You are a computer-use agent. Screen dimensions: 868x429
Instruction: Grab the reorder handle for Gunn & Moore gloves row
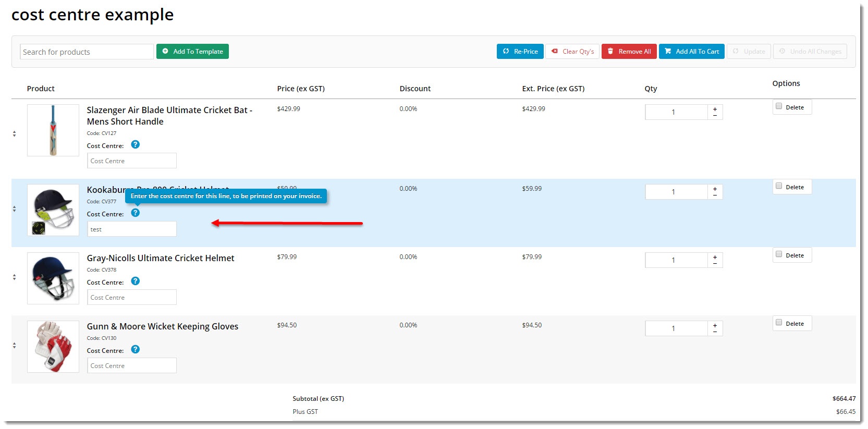14,346
